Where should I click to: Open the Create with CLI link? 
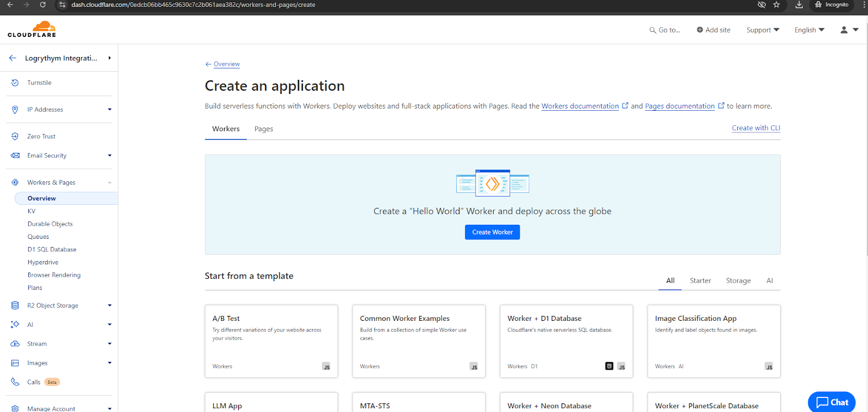tap(756, 128)
